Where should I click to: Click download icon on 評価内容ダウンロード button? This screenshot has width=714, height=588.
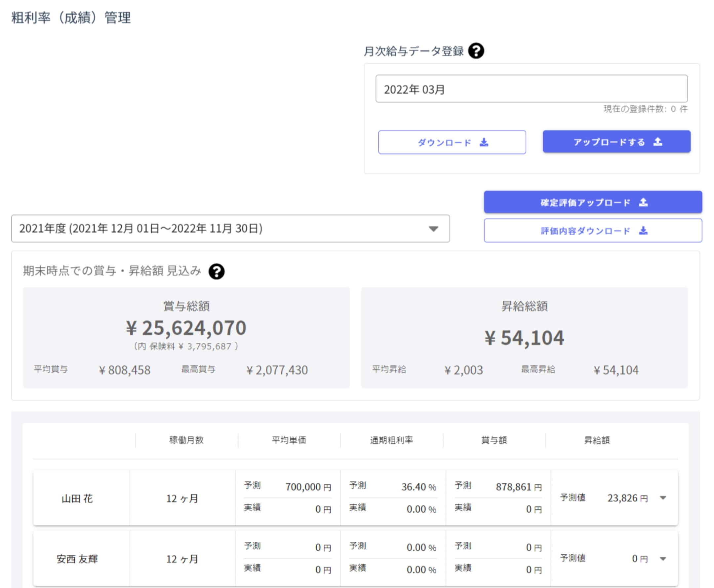(643, 231)
